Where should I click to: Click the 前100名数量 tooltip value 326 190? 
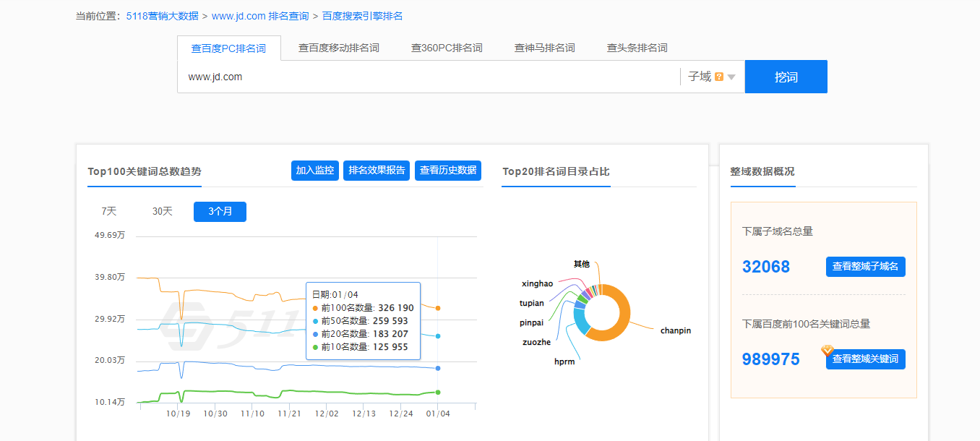click(x=396, y=308)
